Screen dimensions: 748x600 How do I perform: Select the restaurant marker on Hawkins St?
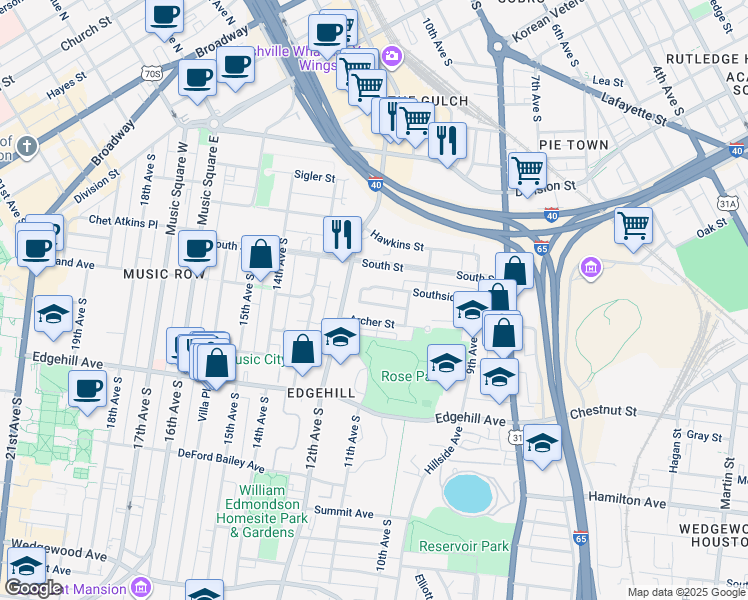(x=342, y=234)
